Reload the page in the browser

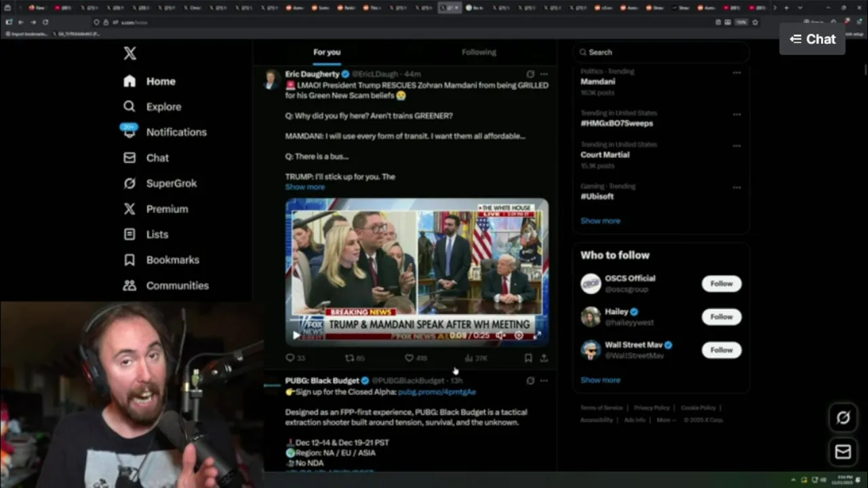click(45, 22)
